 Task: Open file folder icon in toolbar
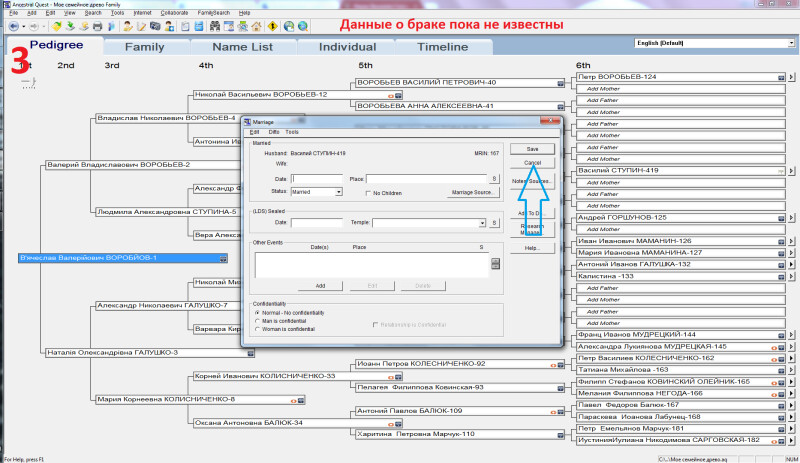56,26
